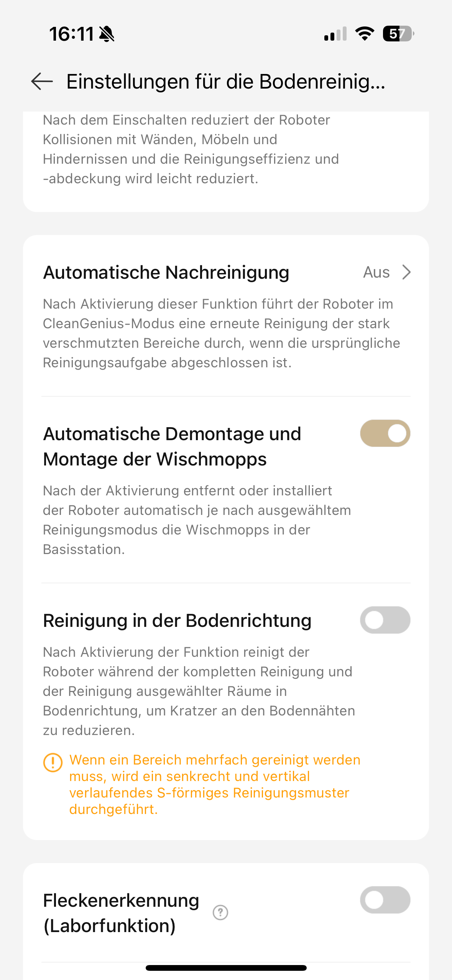
Task: Tap the home indicator bar at bottom
Action: (x=226, y=968)
